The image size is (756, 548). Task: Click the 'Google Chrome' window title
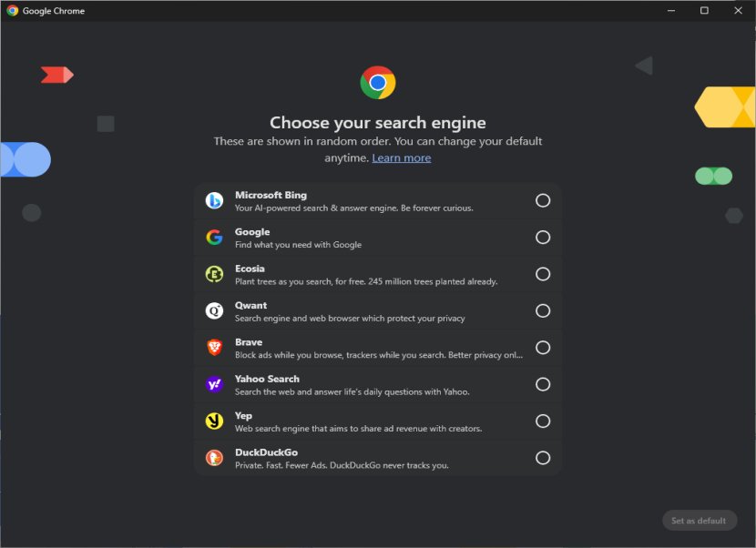coord(54,11)
